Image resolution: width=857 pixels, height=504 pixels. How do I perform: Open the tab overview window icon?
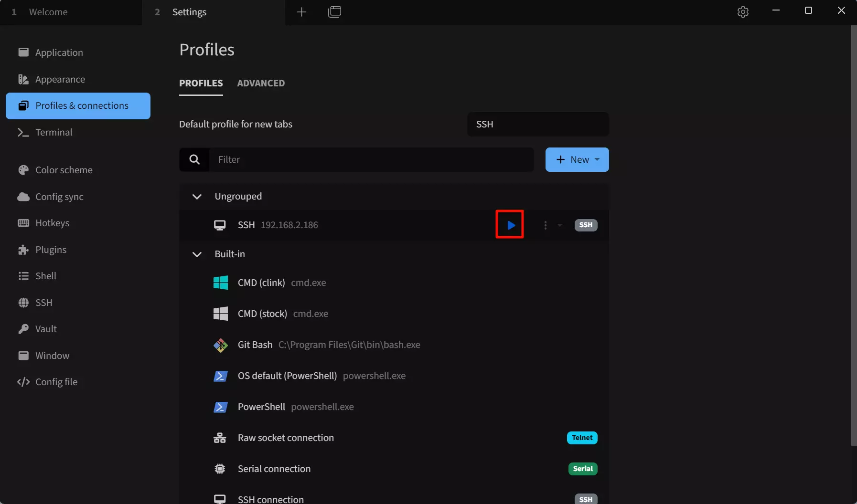pos(334,11)
